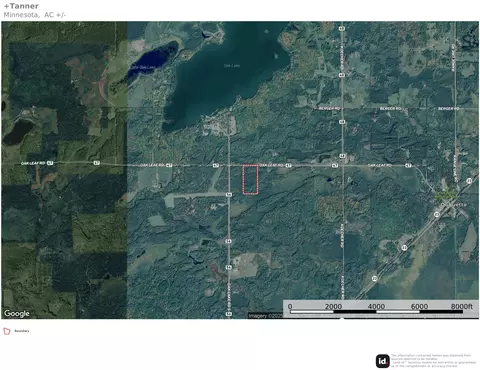Click the 'Oak Lake' map label

[232, 66]
